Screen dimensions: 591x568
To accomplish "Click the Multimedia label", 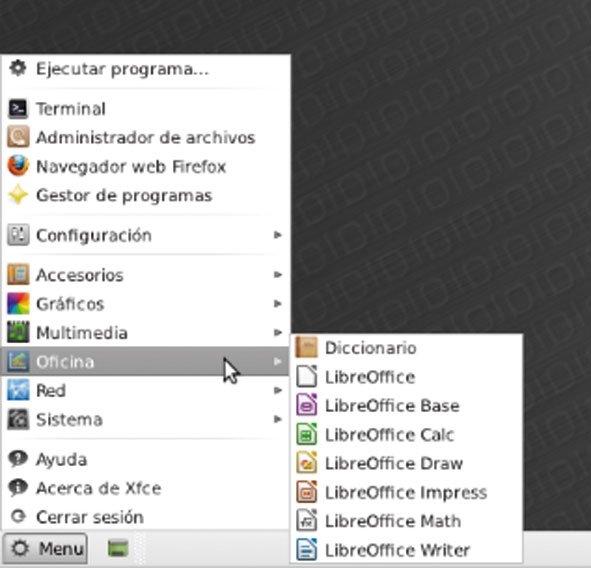I will click(82, 333).
